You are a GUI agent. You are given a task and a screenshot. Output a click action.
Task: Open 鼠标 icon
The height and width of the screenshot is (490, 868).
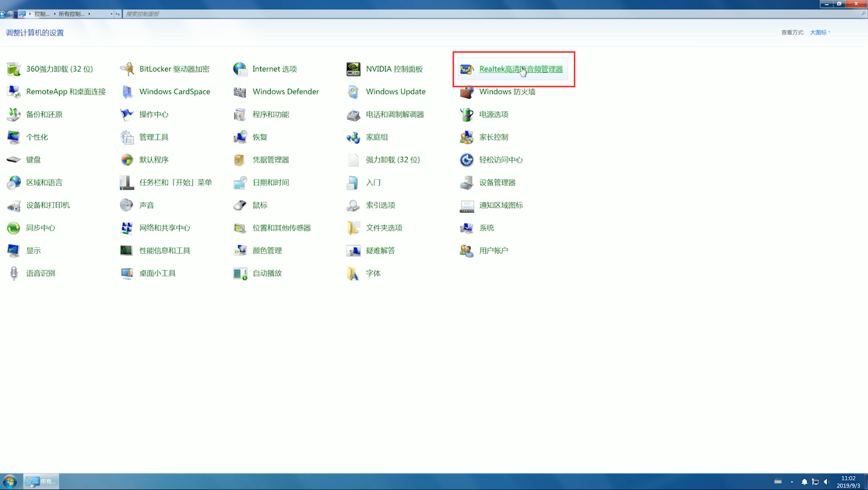tap(240, 205)
